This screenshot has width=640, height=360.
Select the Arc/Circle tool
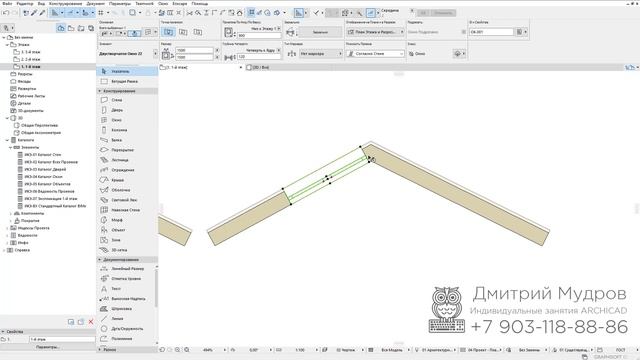pyautogui.click(x=126, y=329)
